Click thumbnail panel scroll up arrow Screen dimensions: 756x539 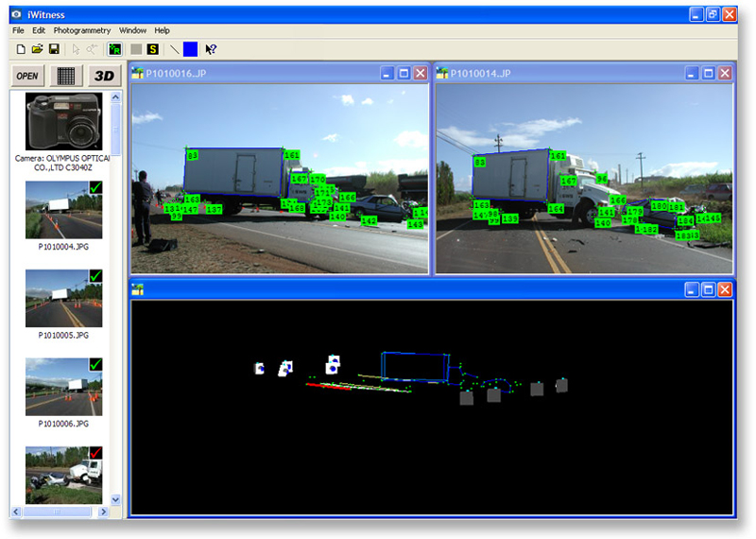(x=115, y=97)
